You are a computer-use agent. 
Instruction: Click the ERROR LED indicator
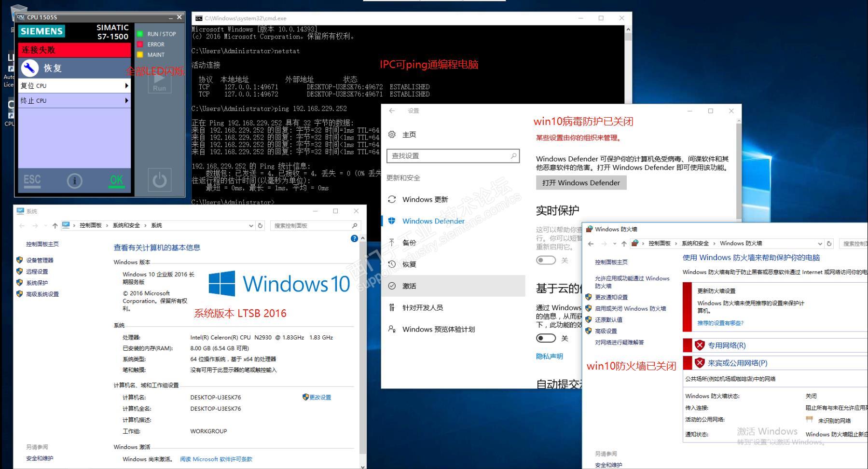140,44
